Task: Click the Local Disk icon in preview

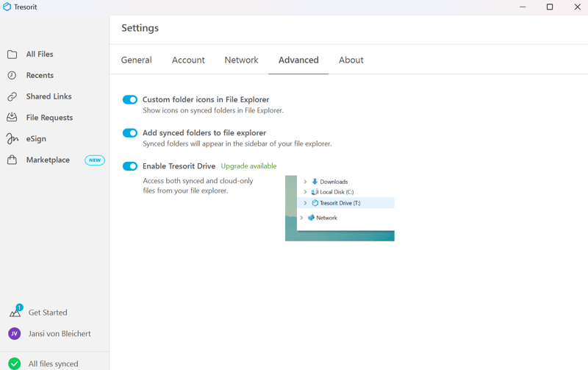Action: click(315, 192)
